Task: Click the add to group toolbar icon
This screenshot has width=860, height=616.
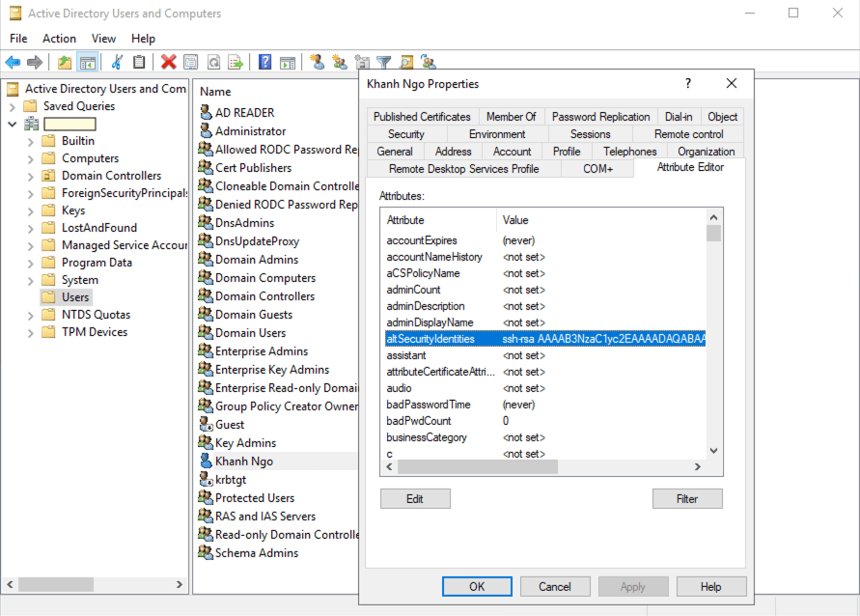Action: [429, 62]
